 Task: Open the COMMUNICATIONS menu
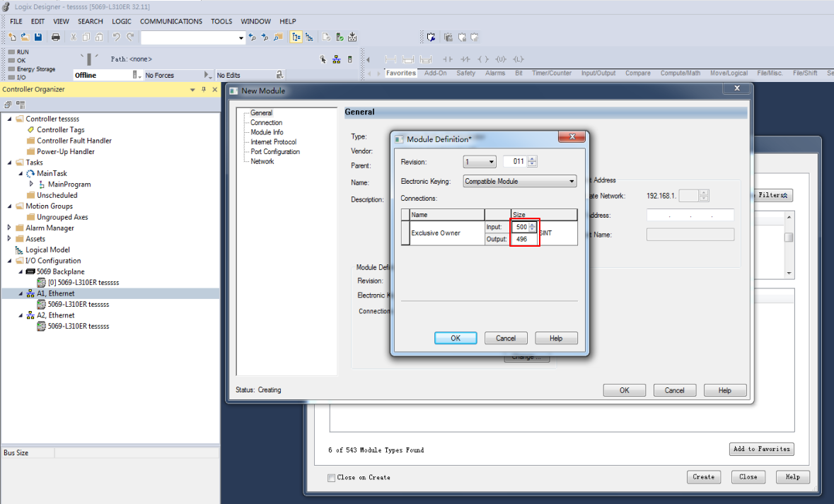(170, 21)
